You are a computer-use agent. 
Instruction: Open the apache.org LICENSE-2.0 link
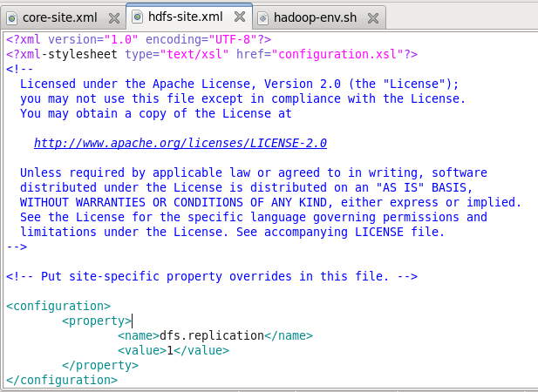tap(180, 143)
